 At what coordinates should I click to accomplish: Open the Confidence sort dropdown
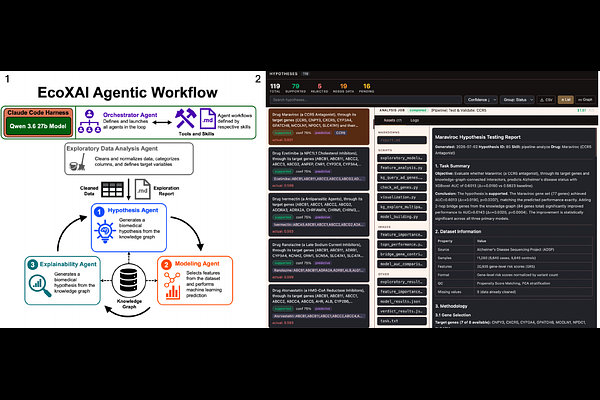click(481, 100)
